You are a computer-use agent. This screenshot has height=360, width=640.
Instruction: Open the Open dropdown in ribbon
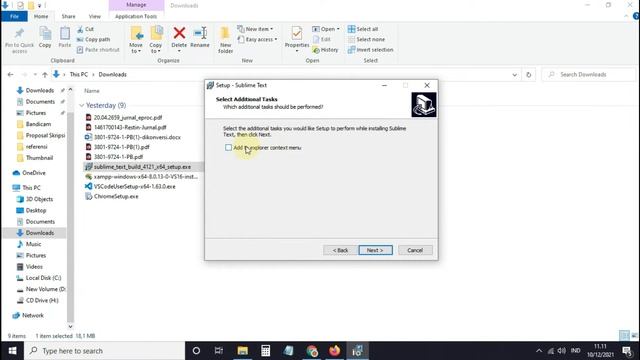326,29
